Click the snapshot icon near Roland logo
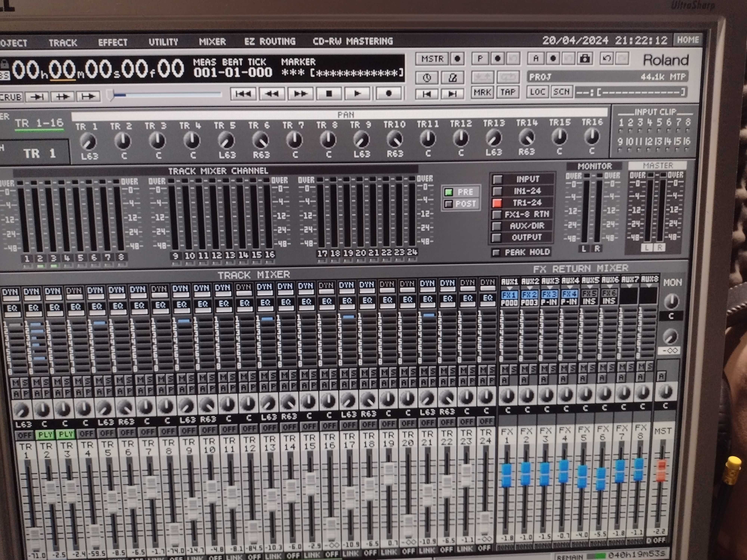The image size is (747, 560). pos(585,59)
